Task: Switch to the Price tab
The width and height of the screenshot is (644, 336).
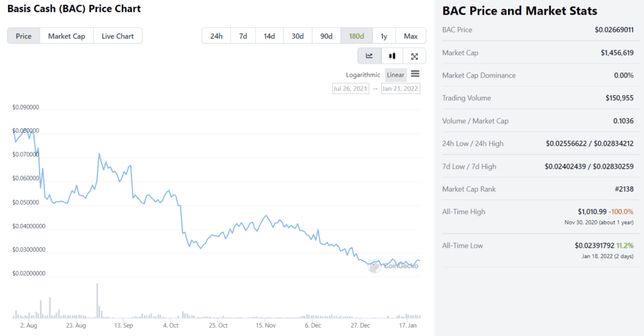Action: 24,36
